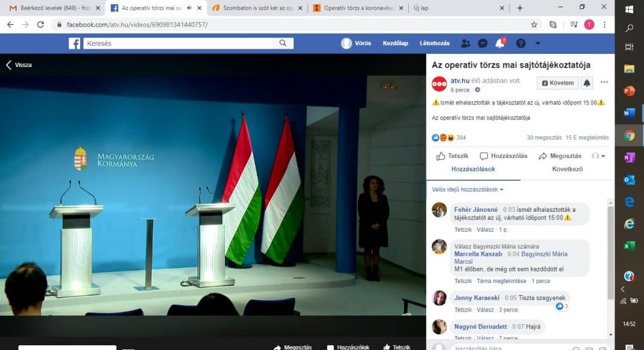Screen dimensions: 644x350
Task: Open Excel from the taskbar
Action: coord(629,246)
